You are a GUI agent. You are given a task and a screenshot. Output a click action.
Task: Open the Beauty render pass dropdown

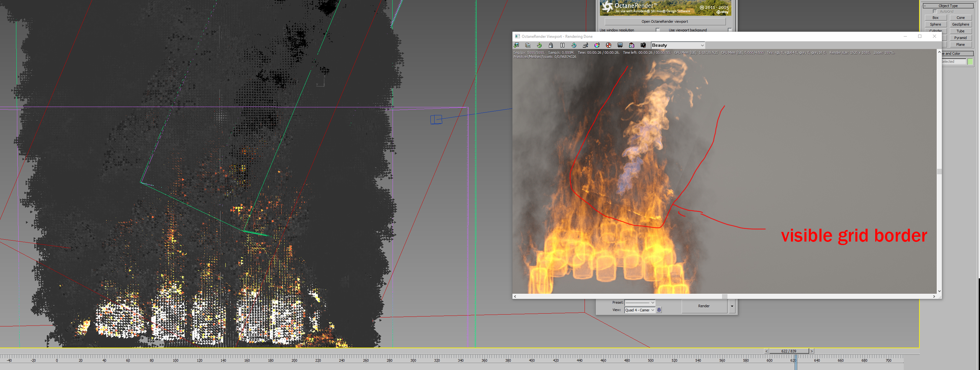pos(702,45)
